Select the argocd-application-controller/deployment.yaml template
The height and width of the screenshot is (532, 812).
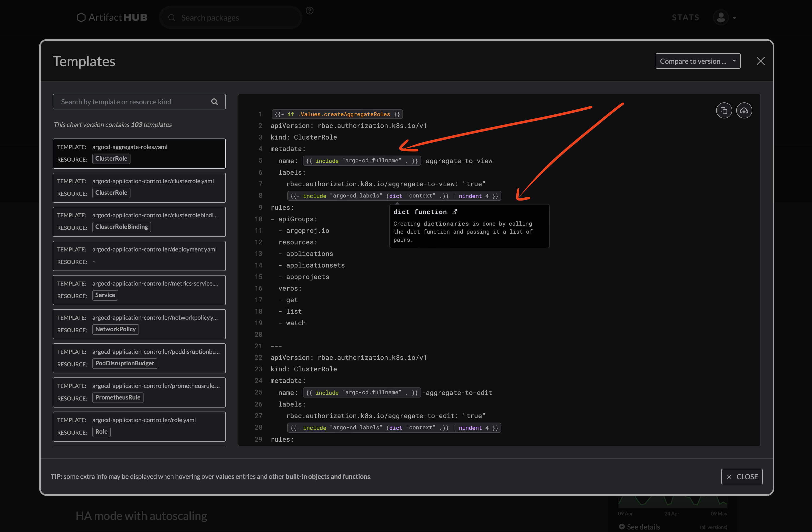139,256
